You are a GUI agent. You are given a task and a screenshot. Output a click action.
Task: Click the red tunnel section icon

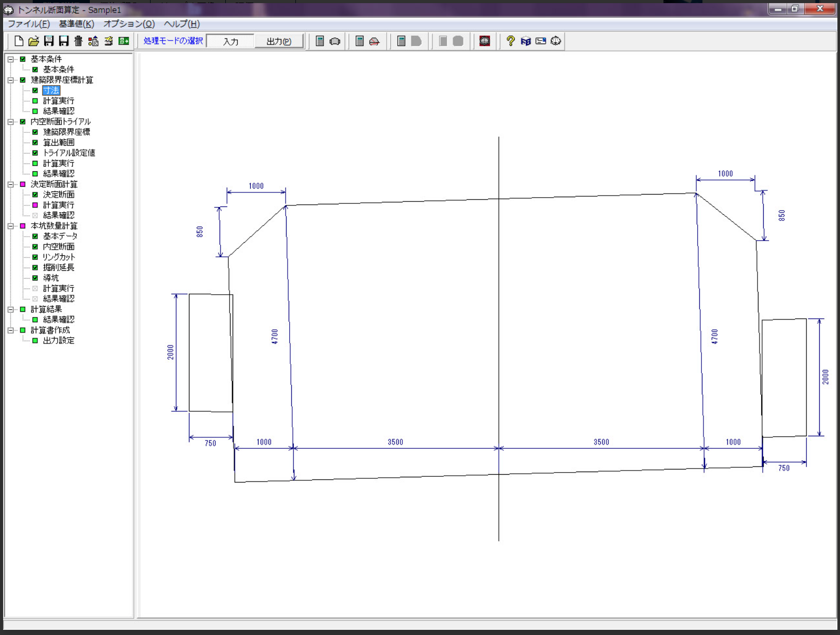484,41
